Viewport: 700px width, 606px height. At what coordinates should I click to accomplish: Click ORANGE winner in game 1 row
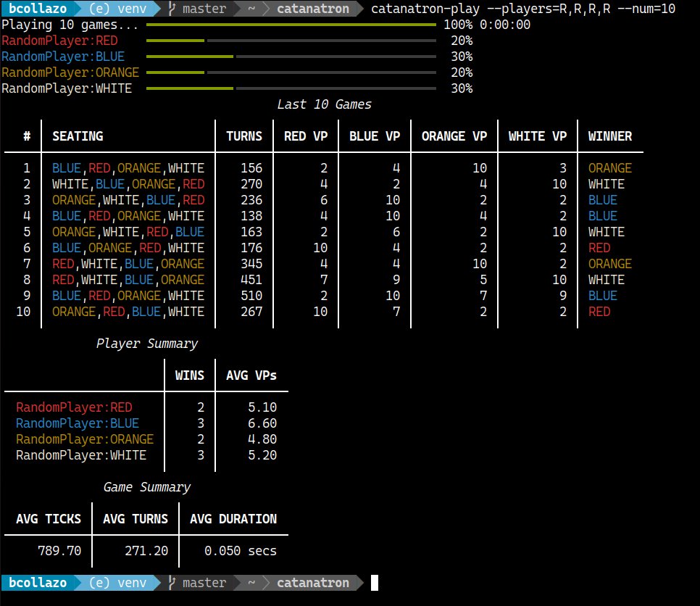610,168
